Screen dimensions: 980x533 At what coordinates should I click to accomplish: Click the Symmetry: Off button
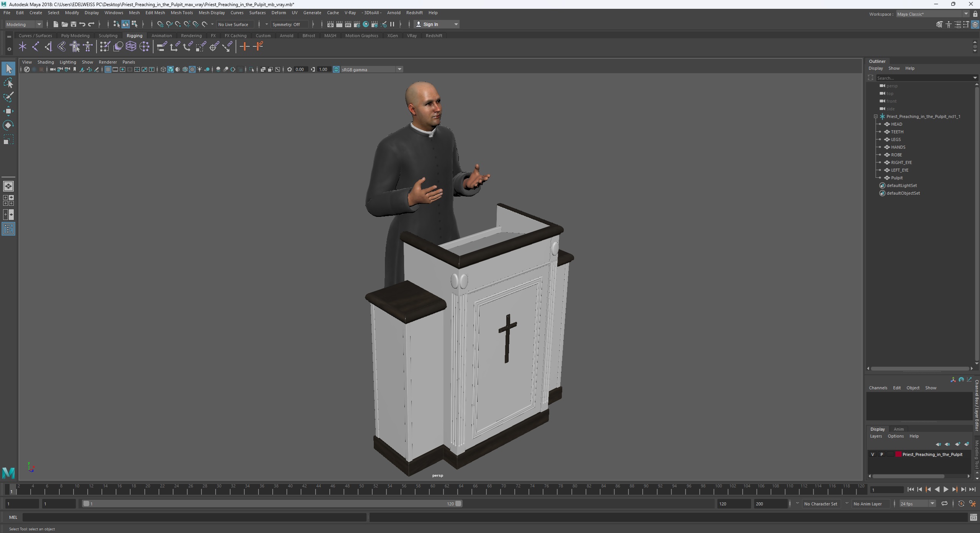coord(290,24)
